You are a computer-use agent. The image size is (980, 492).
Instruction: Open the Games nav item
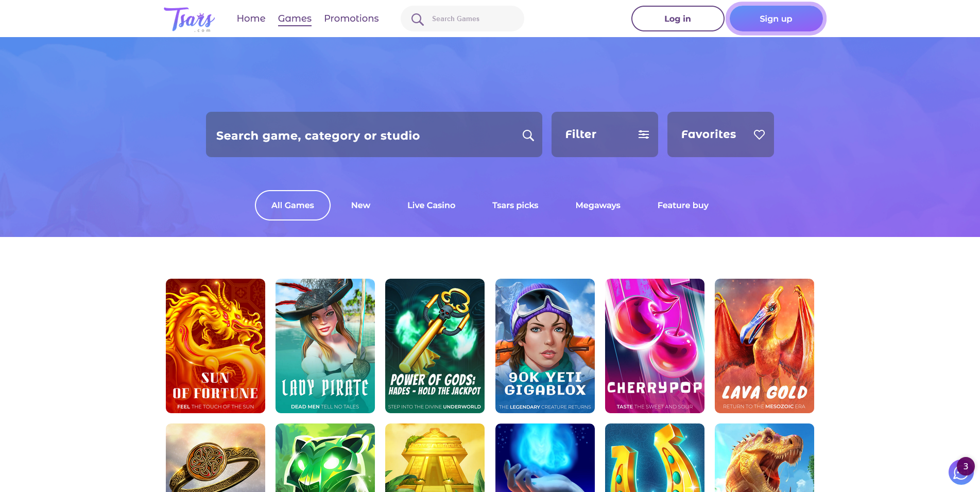[x=295, y=19]
